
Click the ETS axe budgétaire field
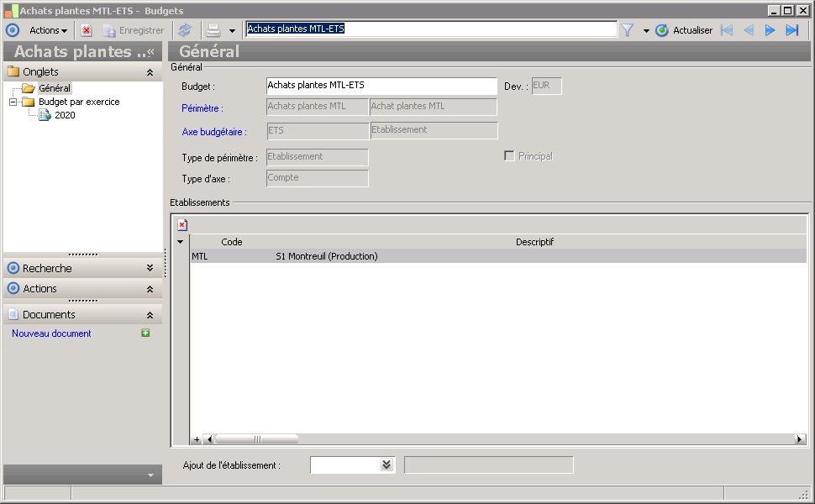coord(317,130)
